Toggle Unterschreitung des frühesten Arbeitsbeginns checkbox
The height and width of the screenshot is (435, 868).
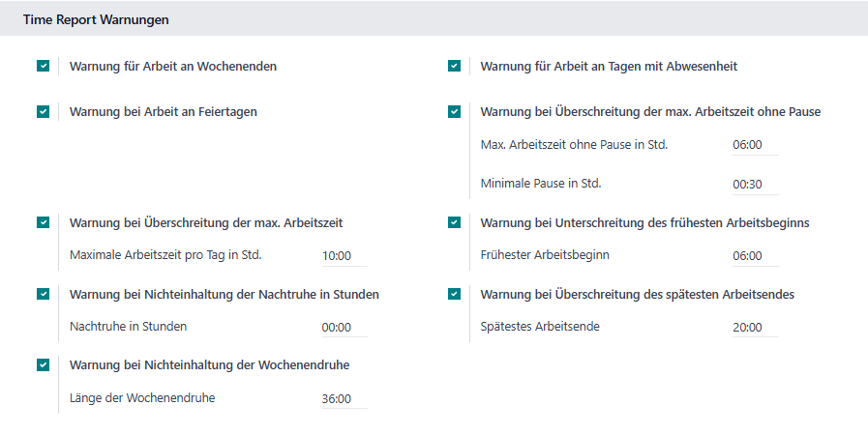pyautogui.click(x=454, y=222)
